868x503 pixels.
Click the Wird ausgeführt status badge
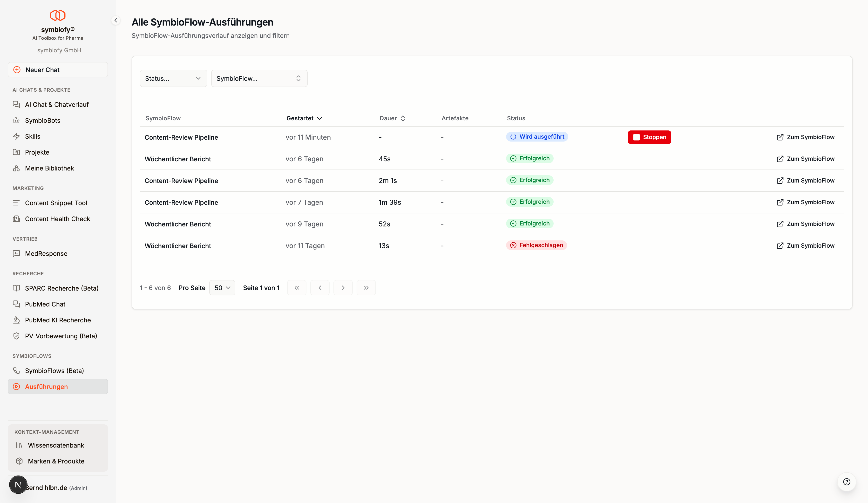[x=537, y=136]
